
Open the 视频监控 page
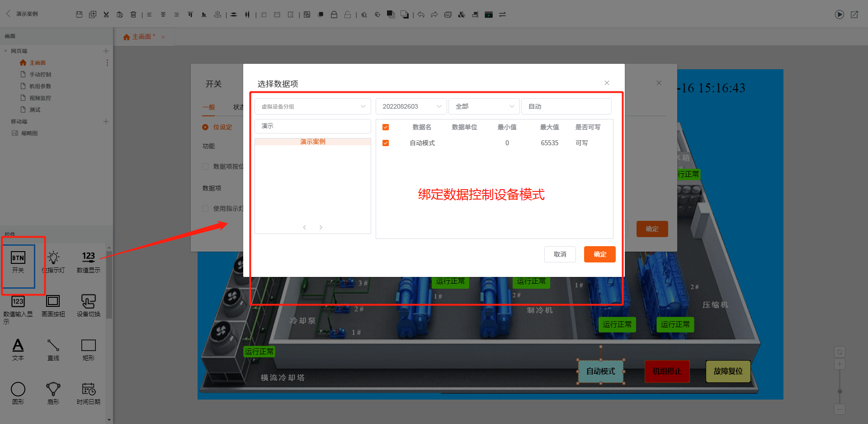tap(40, 98)
